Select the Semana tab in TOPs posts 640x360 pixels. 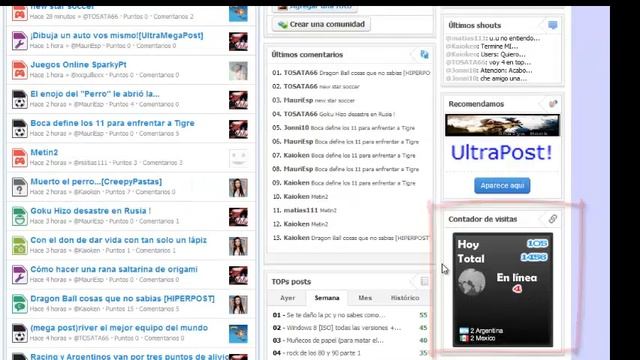pos(327,298)
